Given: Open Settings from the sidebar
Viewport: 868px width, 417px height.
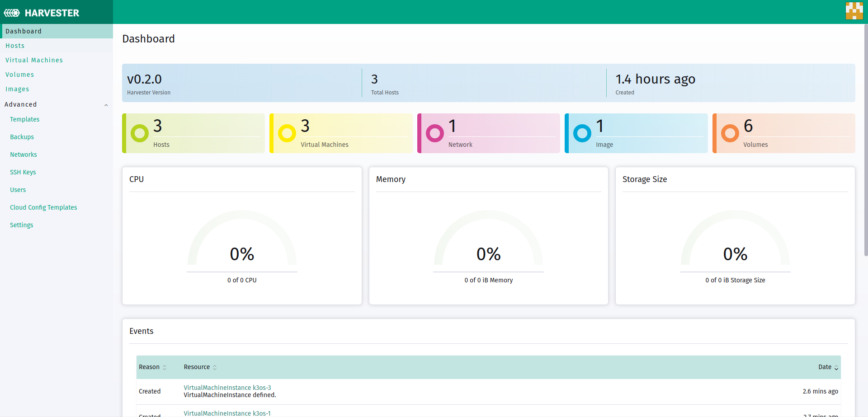Looking at the screenshot, I should click(21, 225).
